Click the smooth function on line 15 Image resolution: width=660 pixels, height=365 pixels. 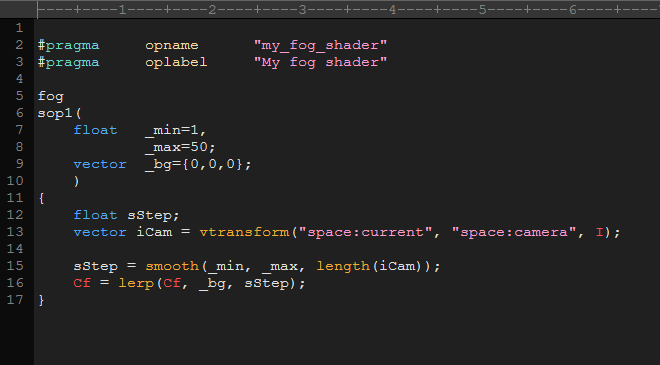coord(172,266)
